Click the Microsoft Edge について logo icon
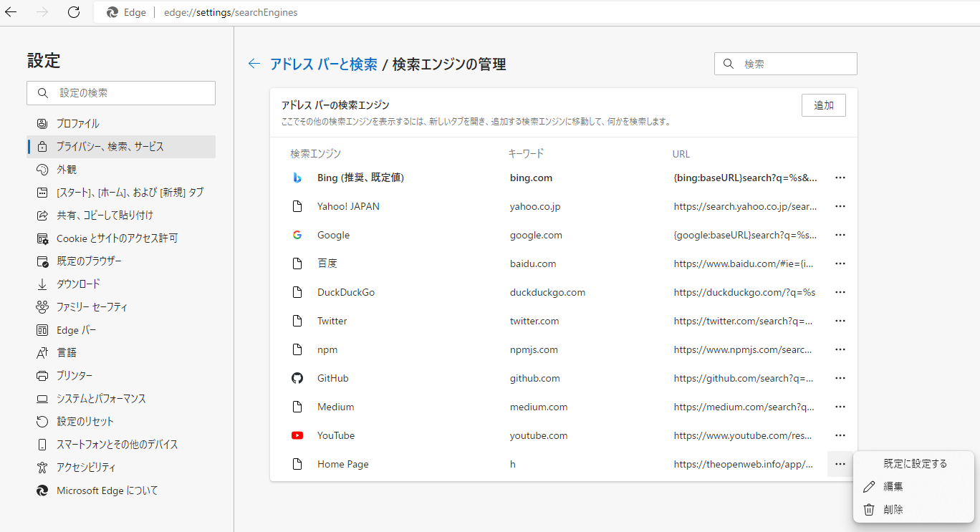This screenshot has width=980, height=532. point(42,490)
